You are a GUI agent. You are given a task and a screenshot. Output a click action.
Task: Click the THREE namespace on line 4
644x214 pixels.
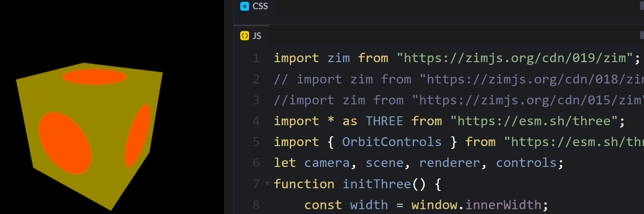[x=384, y=121]
